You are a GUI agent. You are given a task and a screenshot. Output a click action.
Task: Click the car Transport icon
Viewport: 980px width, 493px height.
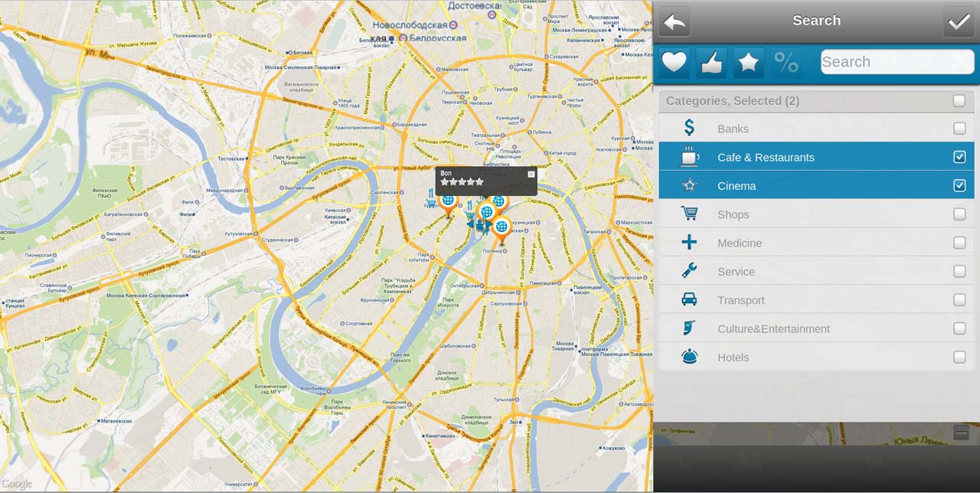[x=689, y=299]
